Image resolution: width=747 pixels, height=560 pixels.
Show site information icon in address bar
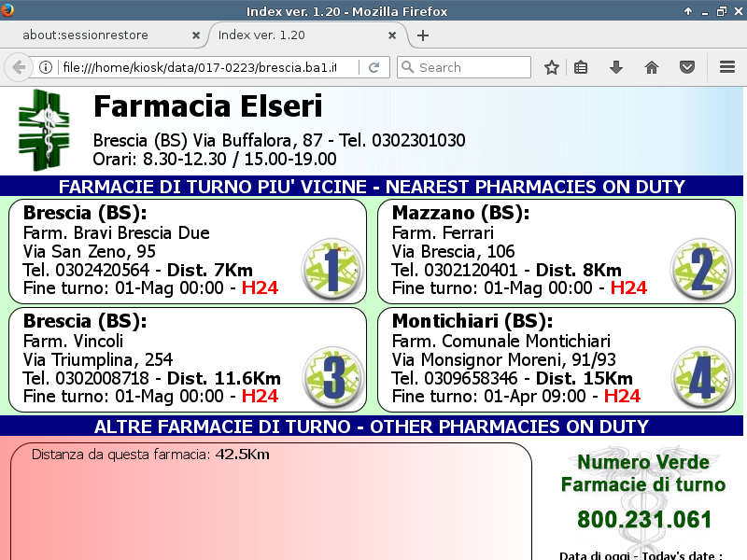(45, 67)
